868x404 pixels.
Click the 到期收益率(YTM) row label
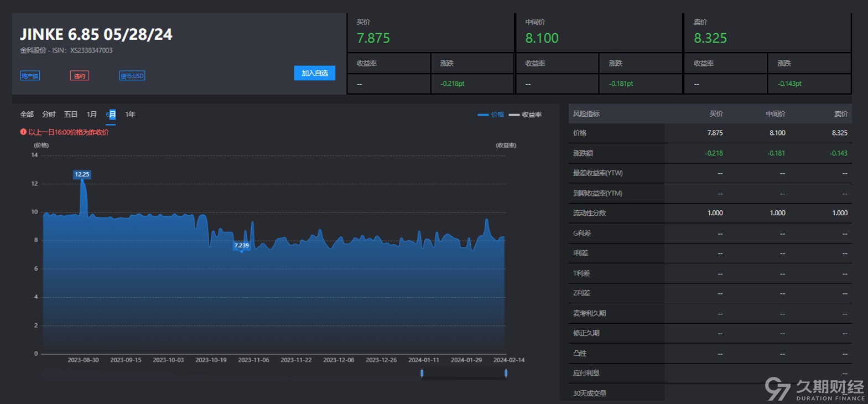click(x=598, y=193)
